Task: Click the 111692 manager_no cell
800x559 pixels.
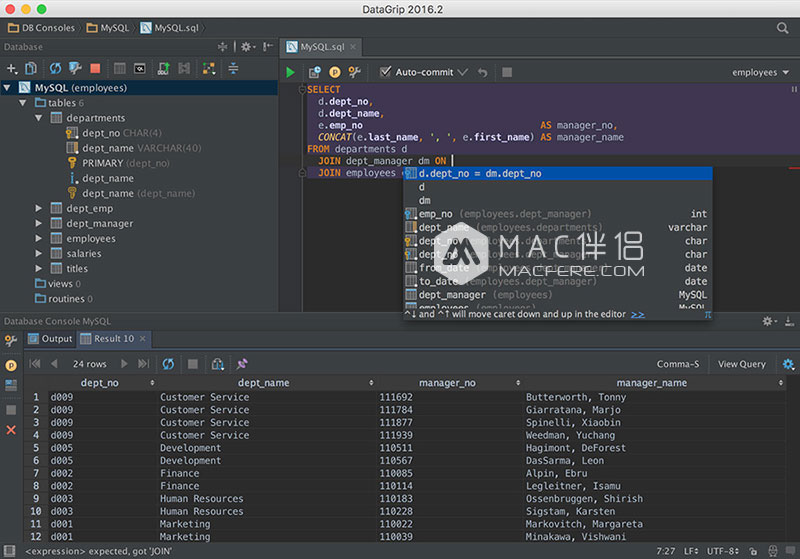Action: click(x=396, y=397)
